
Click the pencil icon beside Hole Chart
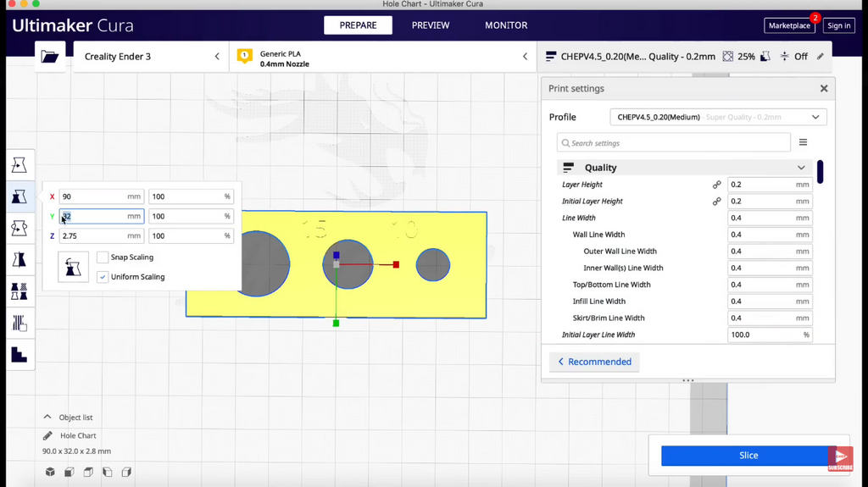coord(47,435)
